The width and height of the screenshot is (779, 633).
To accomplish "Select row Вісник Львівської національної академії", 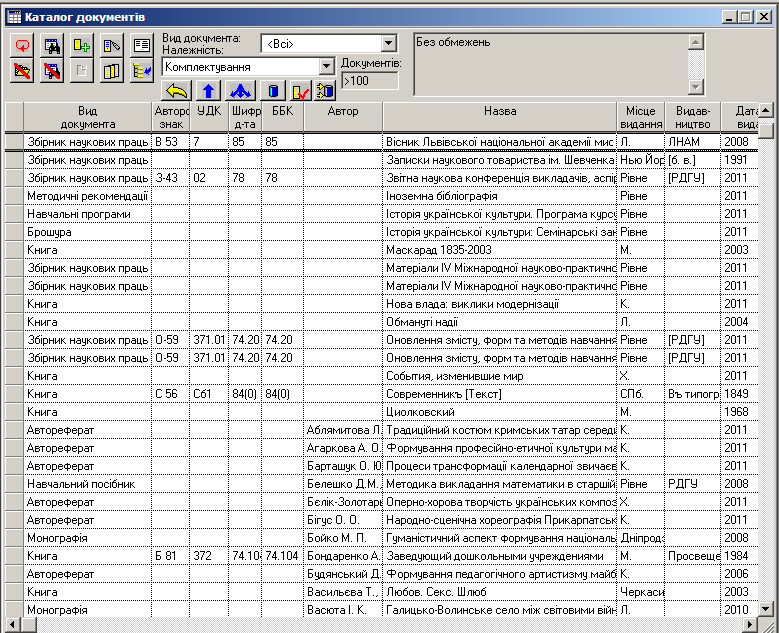I will tap(382, 142).
